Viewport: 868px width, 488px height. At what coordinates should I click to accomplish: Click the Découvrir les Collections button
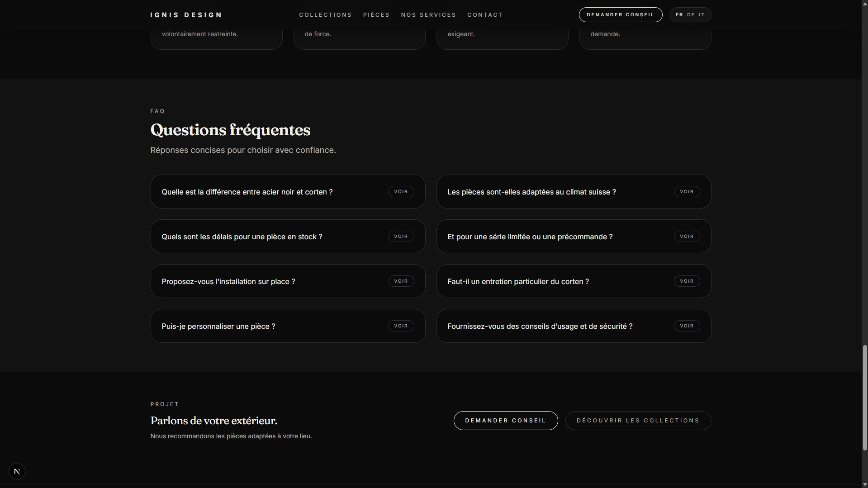(638, 421)
